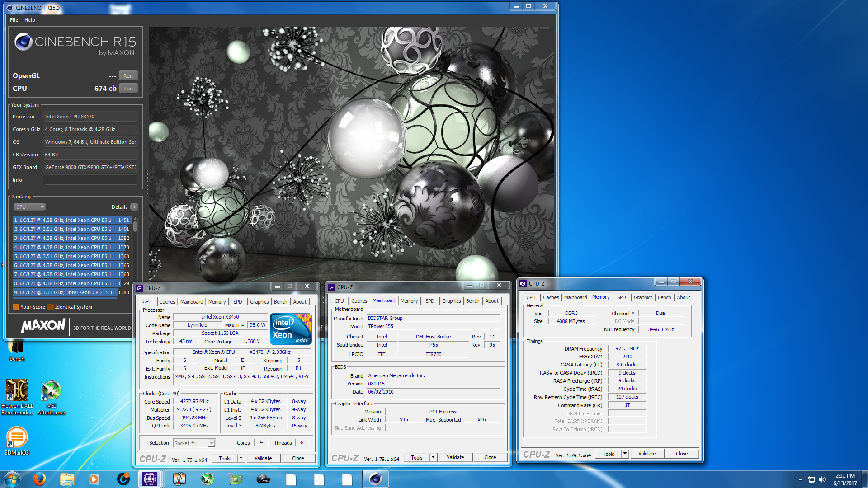The width and height of the screenshot is (868, 488).
Task: Click the clock showing 2:11 PM
Action: 845,475
